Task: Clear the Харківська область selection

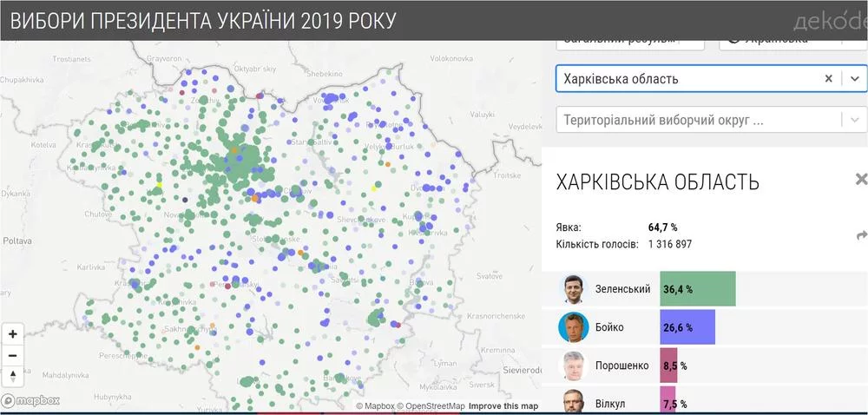Action: coord(829,79)
